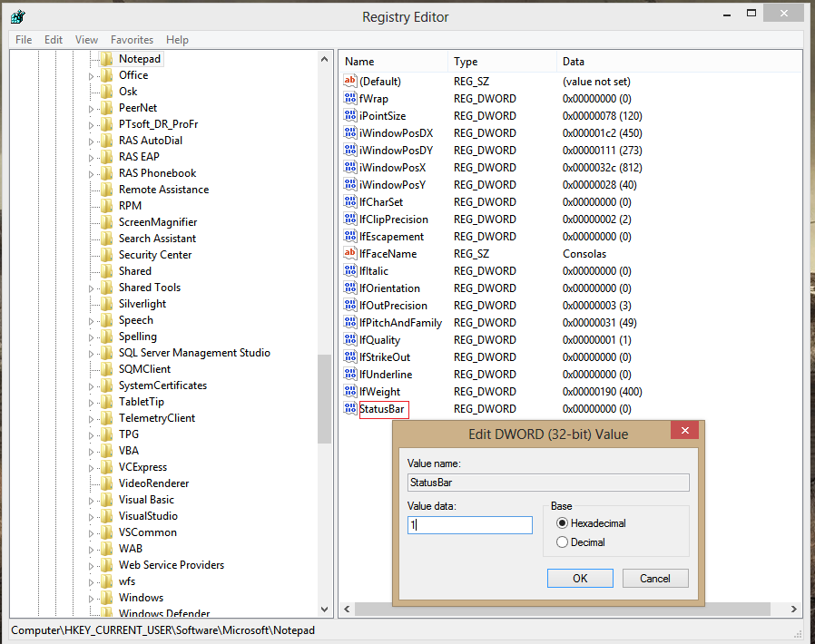The image size is (815, 644).
Task: Expand the PeerNet registry key
Action: click(x=91, y=109)
